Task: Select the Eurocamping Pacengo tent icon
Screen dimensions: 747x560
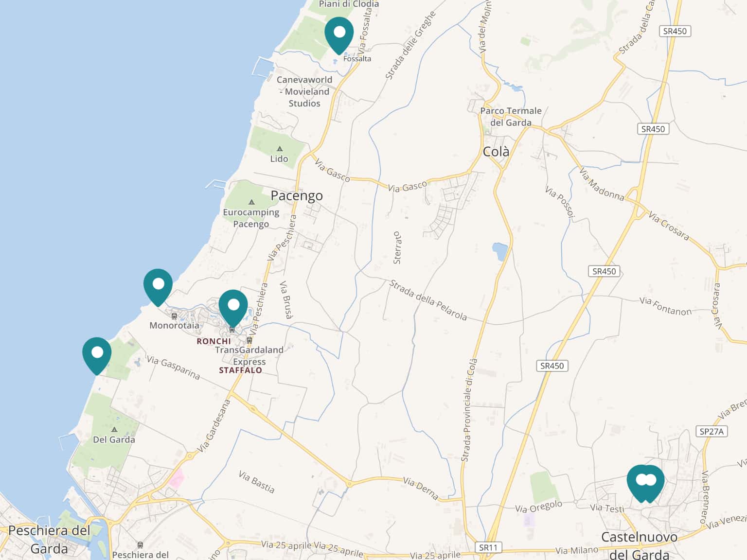Action: point(251,202)
